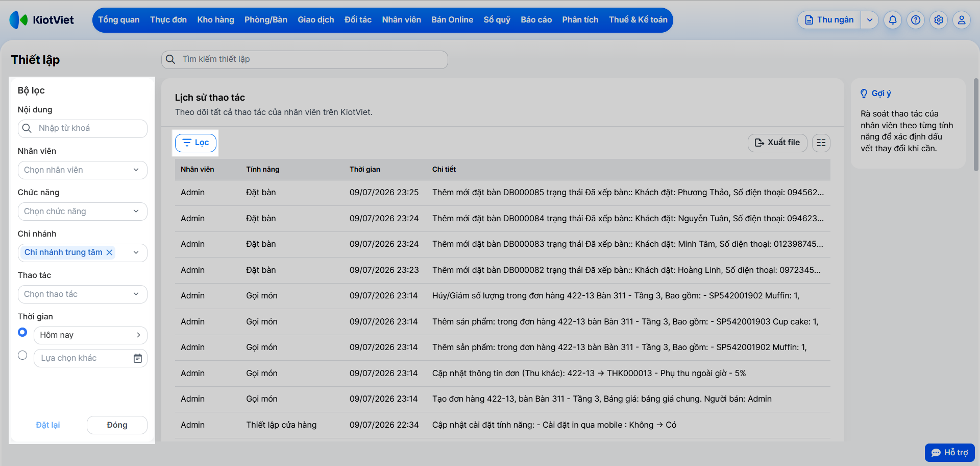Expand the Chọn nhân viên dropdown

point(83,170)
